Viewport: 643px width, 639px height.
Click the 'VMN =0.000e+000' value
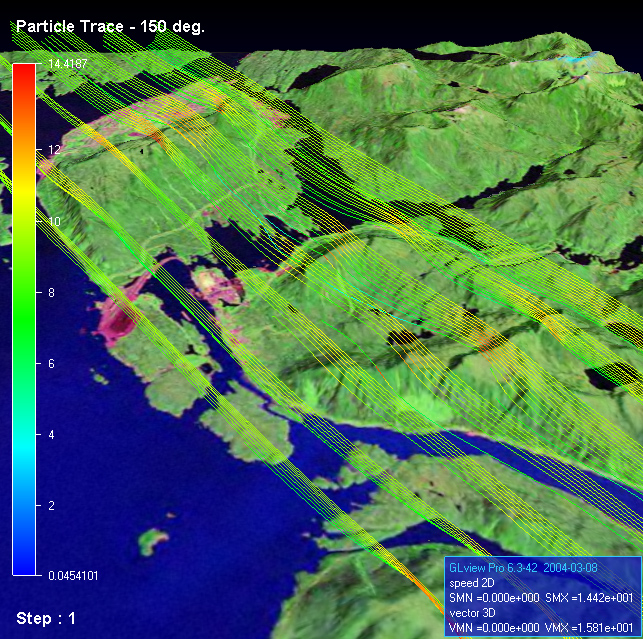tap(494, 628)
